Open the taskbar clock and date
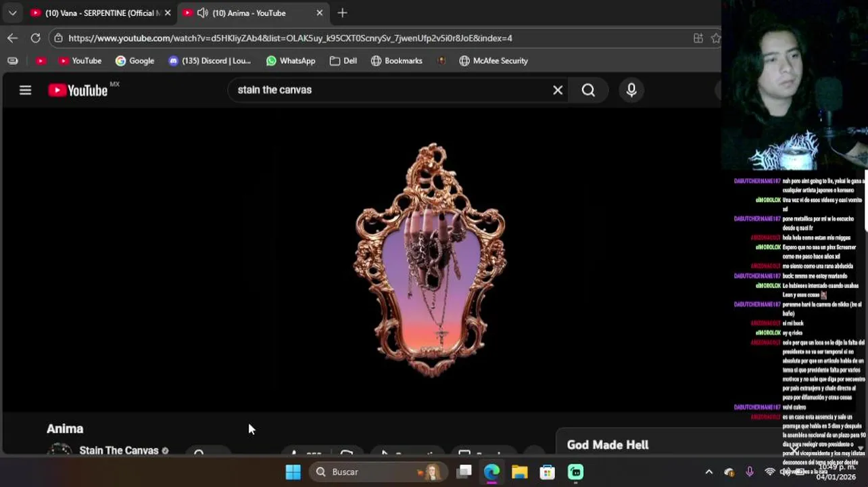The height and width of the screenshot is (487, 868). coord(836,472)
